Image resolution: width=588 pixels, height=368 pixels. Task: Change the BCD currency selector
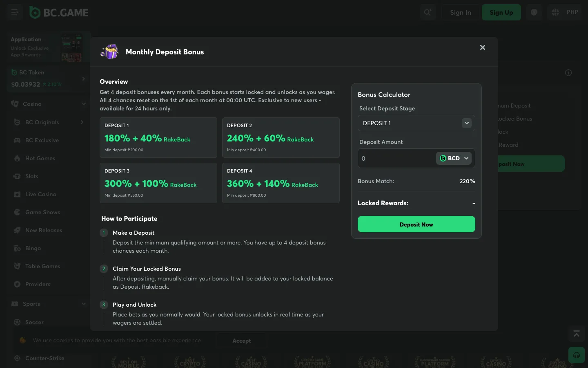tap(454, 158)
